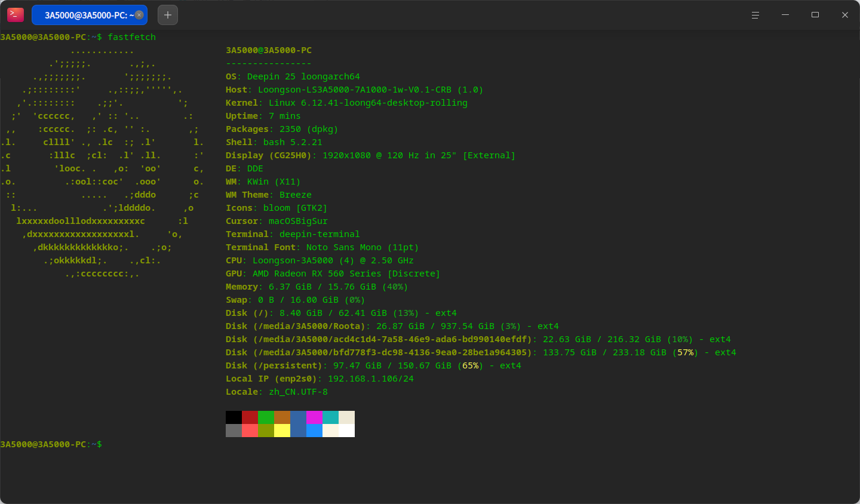The height and width of the screenshot is (504, 860).
Task: Click the white swatch in the color palette
Action: pyautogui.click(x=346, y=431)
